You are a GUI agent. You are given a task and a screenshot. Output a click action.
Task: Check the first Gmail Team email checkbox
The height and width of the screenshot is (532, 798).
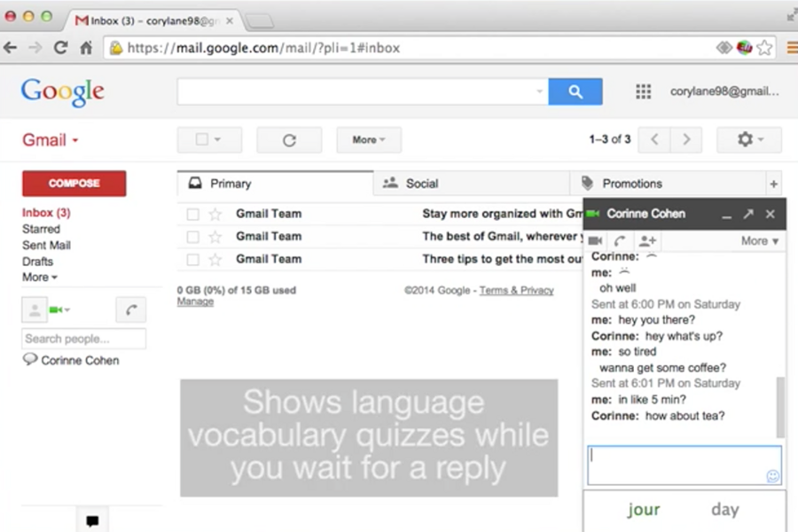[193, 214]
